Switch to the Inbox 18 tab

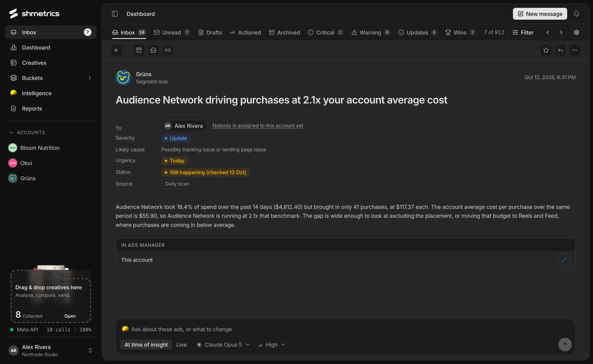pos(129,32)
